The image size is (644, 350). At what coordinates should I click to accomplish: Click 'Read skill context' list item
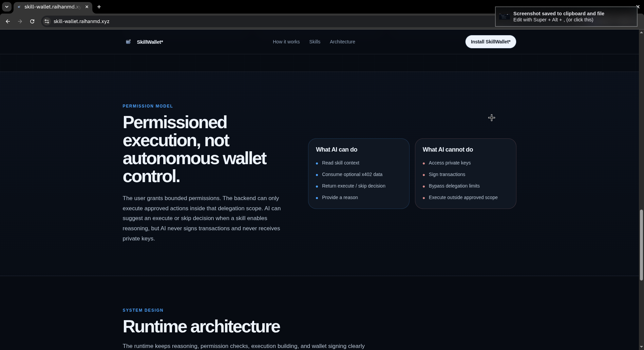340,163
